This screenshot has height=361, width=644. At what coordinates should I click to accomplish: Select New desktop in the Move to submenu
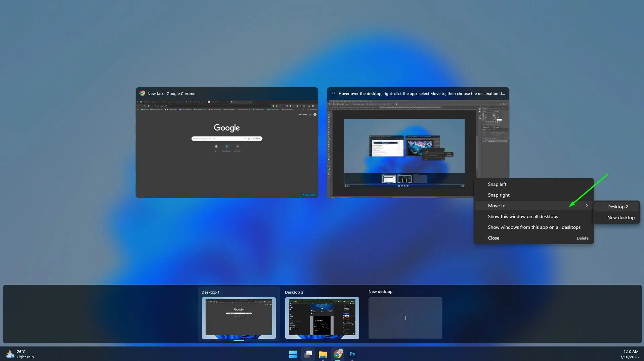pos(620,217)
